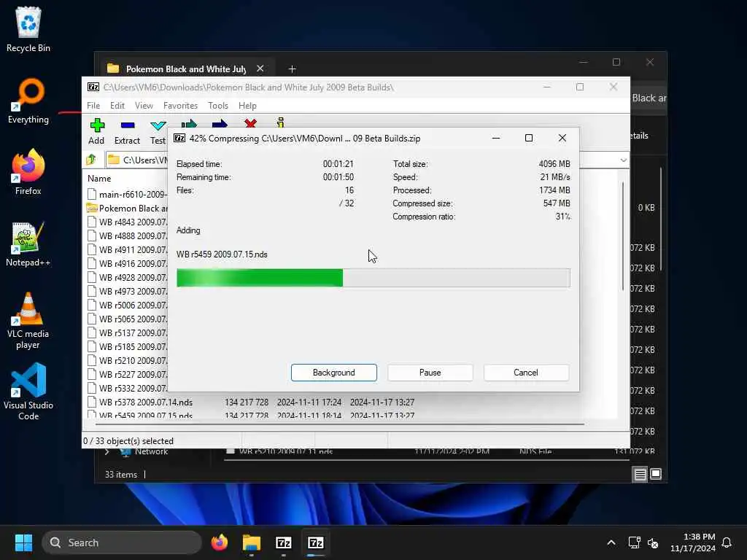Add a new tab in File Explorer
The height and width of the screenshot is (560, 747).
(x=292, y=69)
